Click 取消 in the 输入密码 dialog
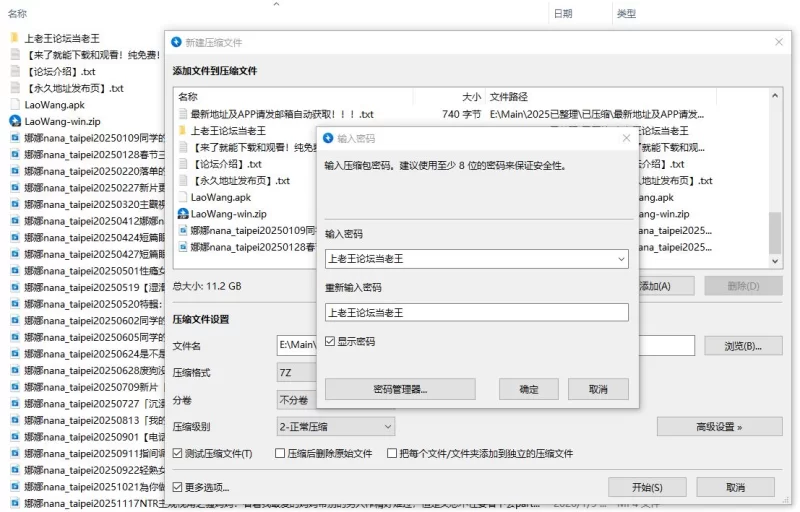 click(x=598, y=390)
